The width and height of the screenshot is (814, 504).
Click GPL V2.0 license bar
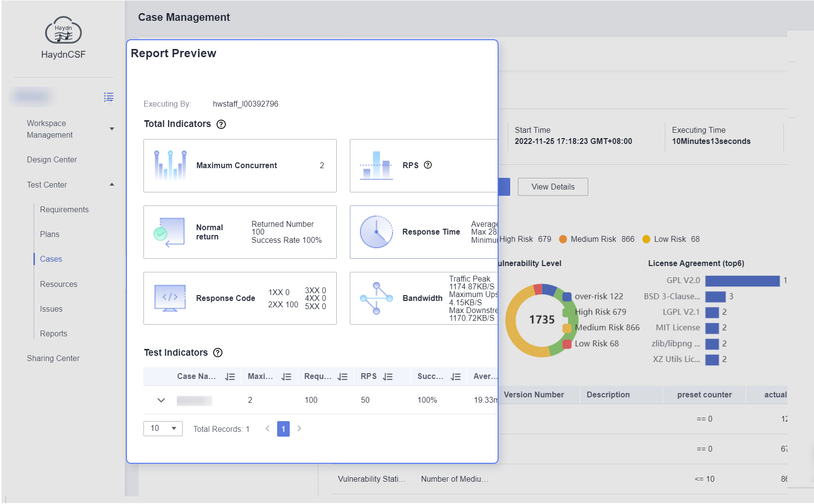click(742, 281)
